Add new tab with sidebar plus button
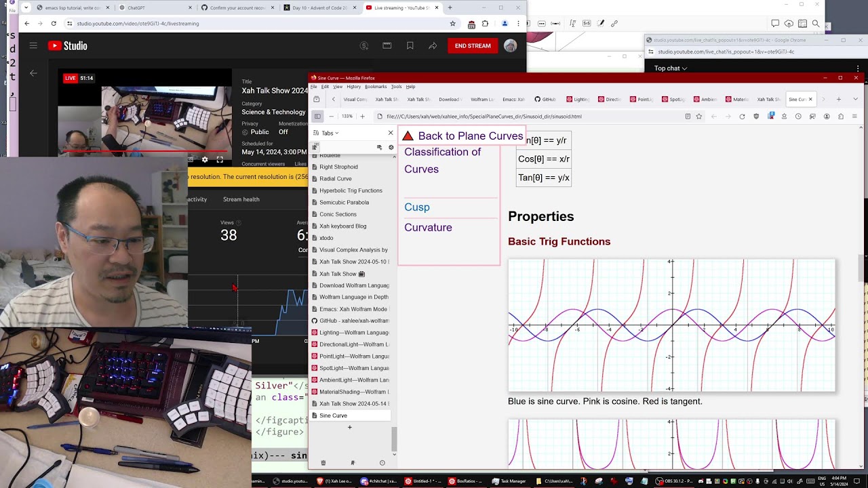Screen dimensions: 868x488 [350, 427]
